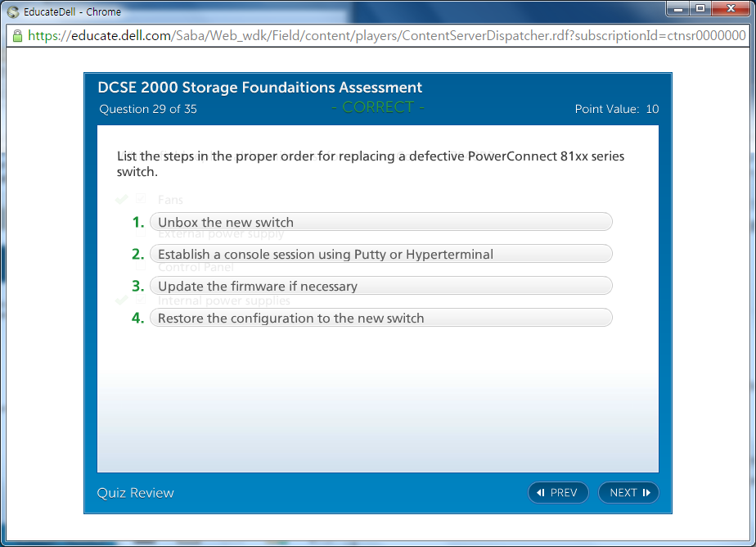Click the educate.dell.com URL address field

[385, 36]
